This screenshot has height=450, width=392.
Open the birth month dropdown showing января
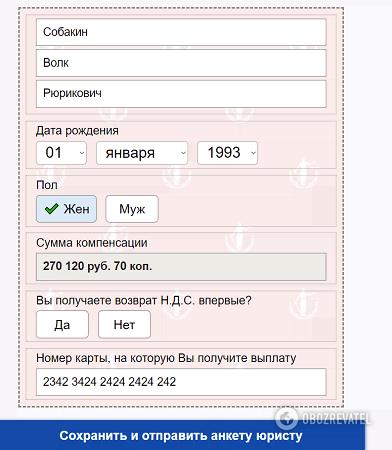pyautogui.click(x=142, y=153)
